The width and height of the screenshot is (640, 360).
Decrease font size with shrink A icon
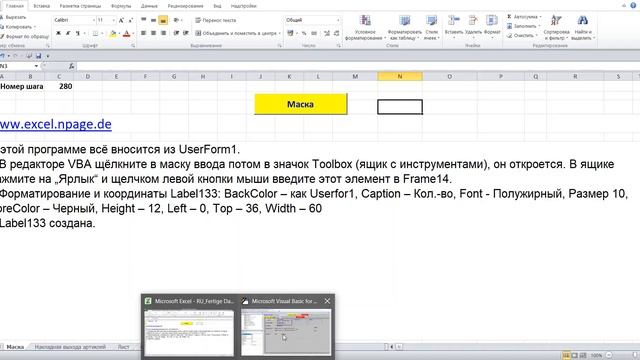[x=130, y=20]
